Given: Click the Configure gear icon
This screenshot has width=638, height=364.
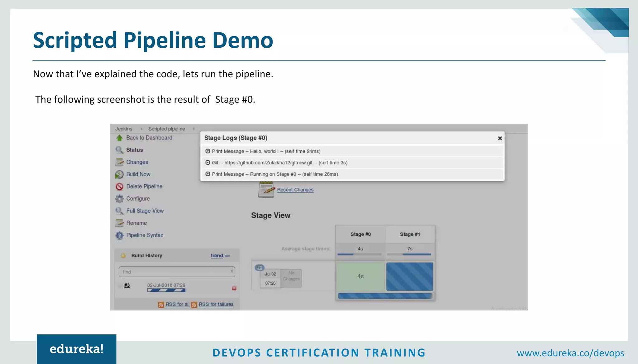Looking at the screenshot, I should (119, 199).
